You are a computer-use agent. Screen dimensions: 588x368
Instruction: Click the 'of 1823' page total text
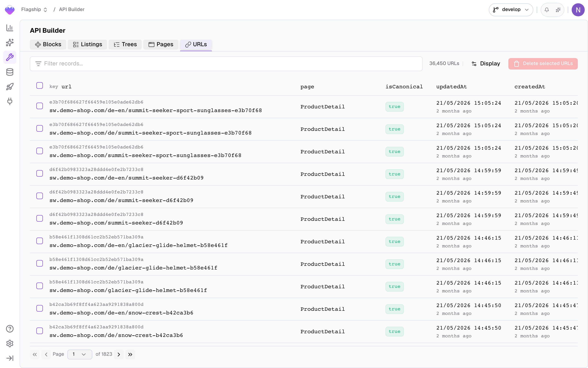tap(104, 354)
